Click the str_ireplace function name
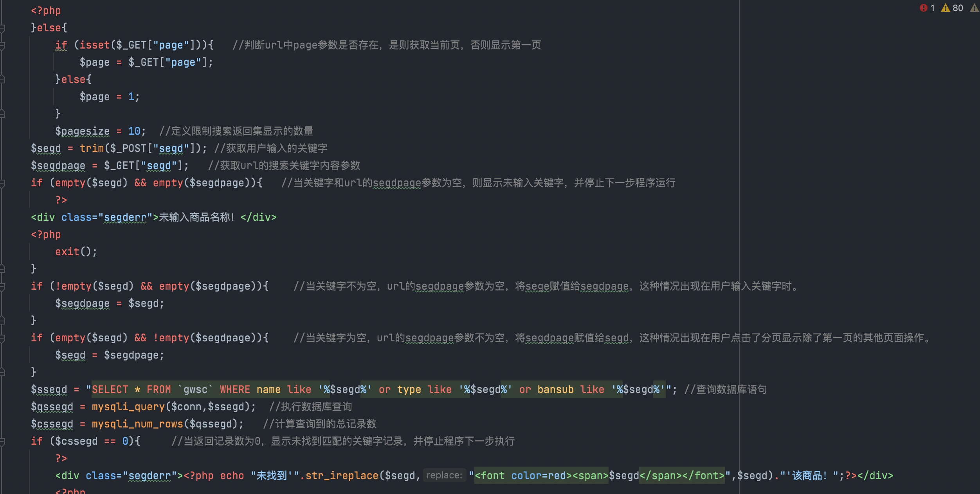Viewport: 980px width, 494px height. tap(342, 476)
